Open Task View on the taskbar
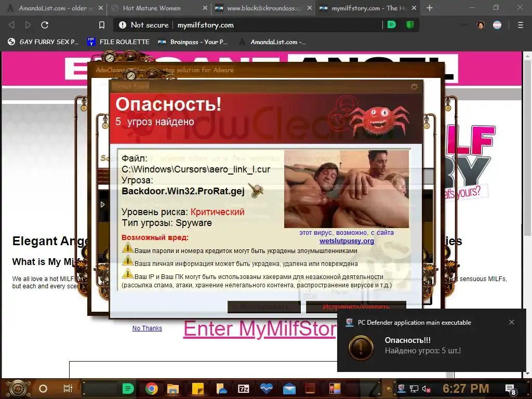Image resolution: width=532 pixels, height=399 pixels. pyautogui.click(x=68, y=389)
